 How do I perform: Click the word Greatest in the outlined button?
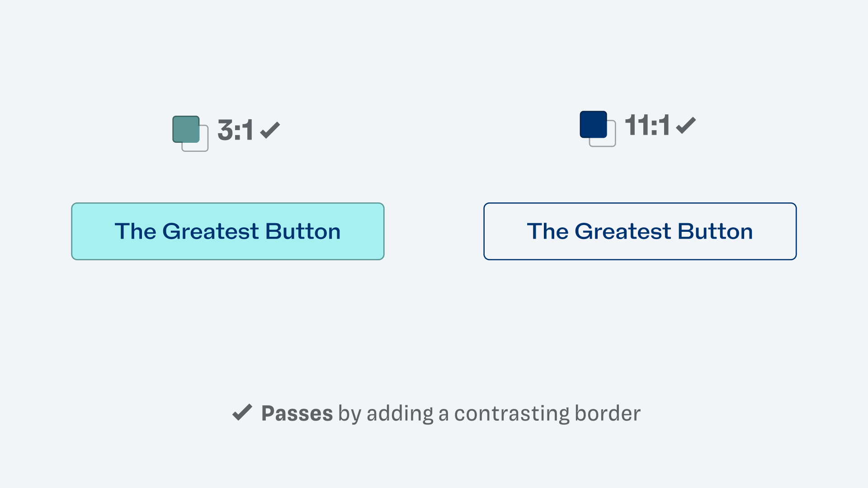623,232
